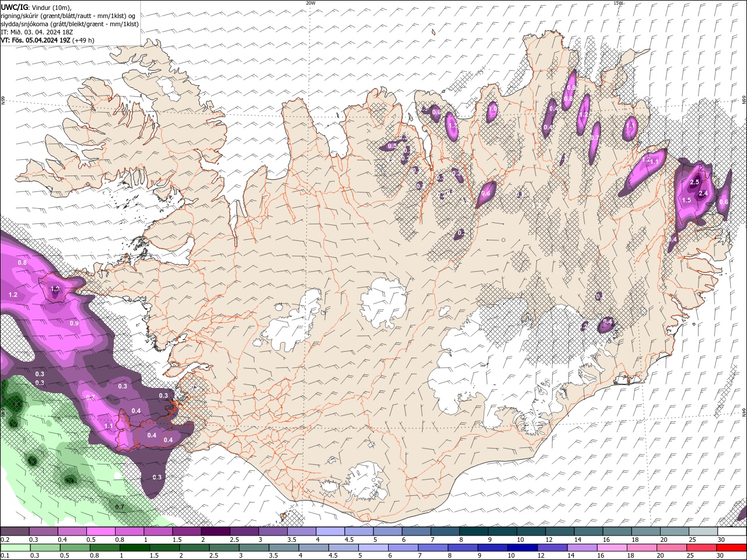Click the bright pink snow legend swatch at 0.5
Screen dimensions: 747x560
[x=100, y=531]
